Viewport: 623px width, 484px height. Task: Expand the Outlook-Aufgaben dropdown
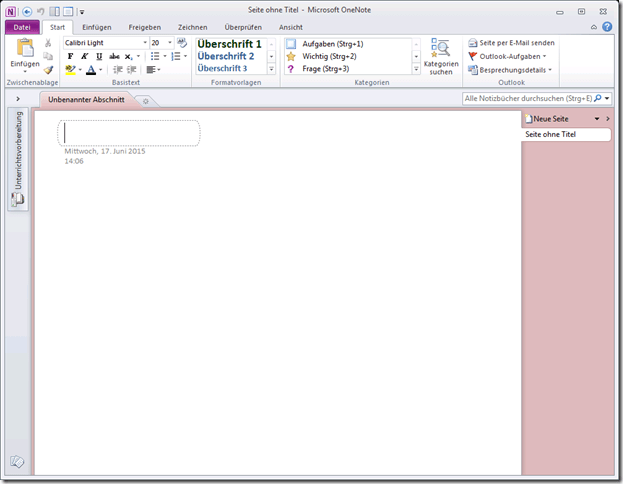pyautogui.click(x=544, y=57)
